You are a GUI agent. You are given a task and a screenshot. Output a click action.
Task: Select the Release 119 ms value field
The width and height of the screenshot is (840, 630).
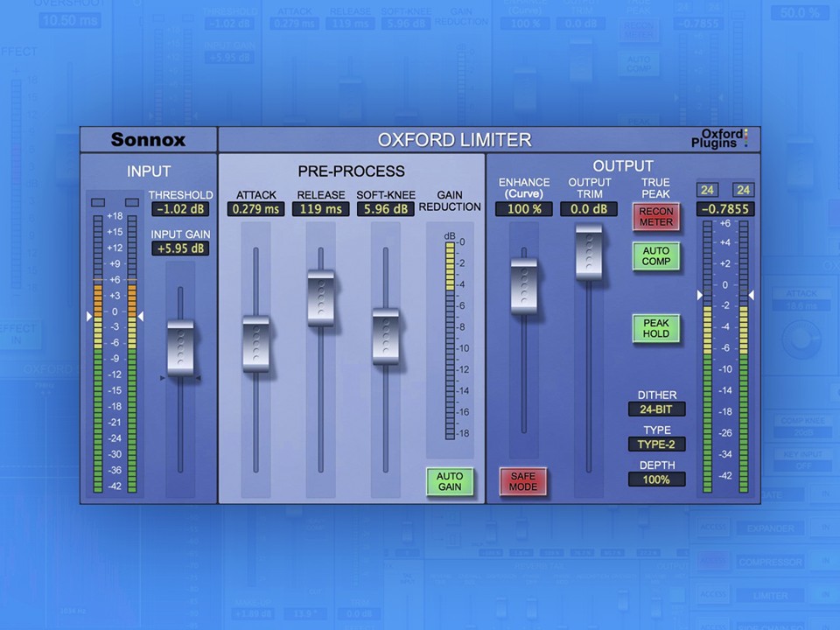[321, 209]
